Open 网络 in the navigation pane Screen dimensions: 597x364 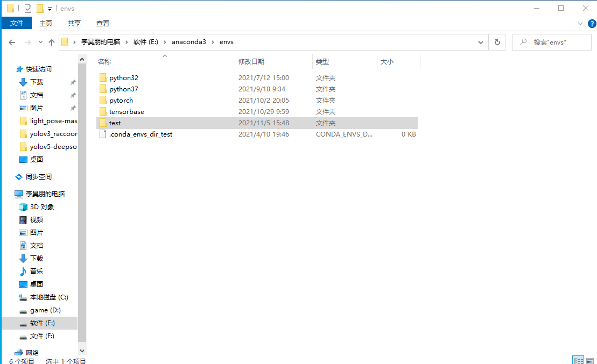pyautogui.click(x=32, y=353)
